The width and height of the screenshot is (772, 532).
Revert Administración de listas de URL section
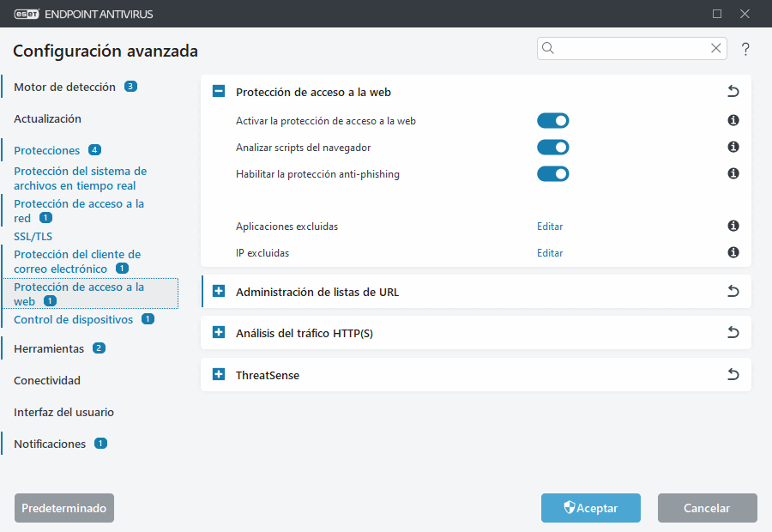click(733, 291)
